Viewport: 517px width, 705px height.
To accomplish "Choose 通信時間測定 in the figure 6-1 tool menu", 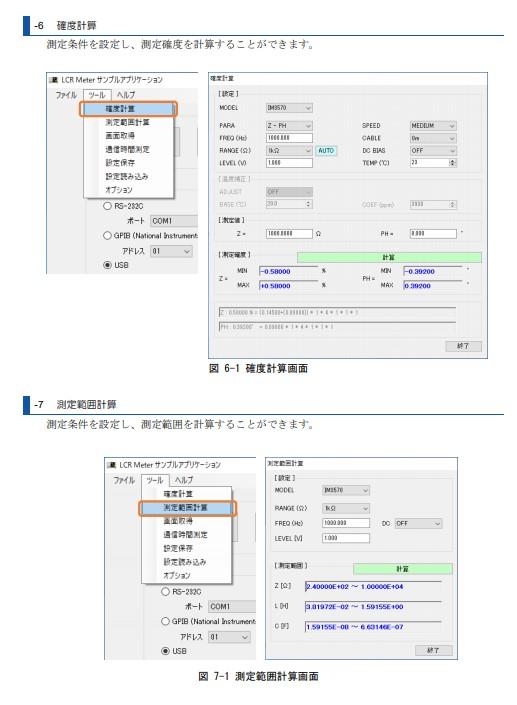I will click(x=129, y=149).
